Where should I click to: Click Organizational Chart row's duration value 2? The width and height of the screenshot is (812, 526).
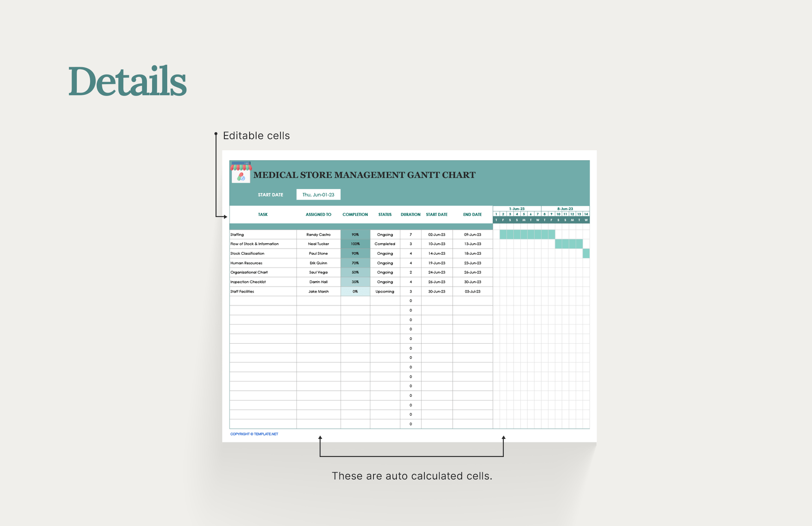[411, 272]
